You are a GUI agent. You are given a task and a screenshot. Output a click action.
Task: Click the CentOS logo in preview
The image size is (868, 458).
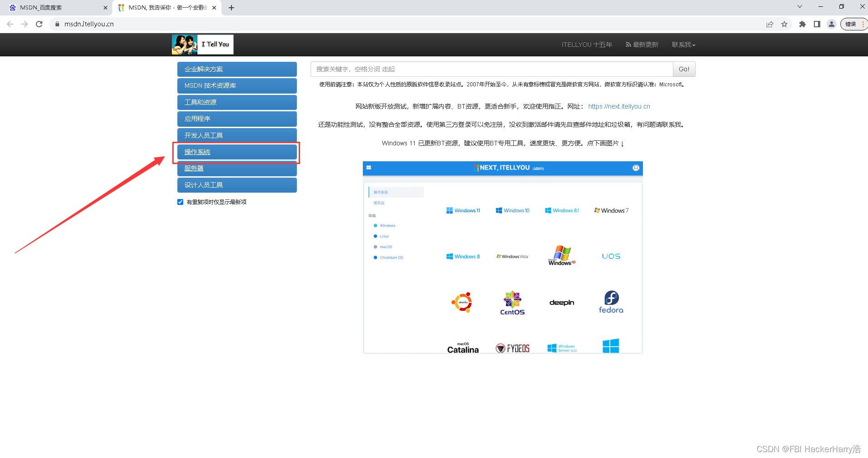[512, 303]
